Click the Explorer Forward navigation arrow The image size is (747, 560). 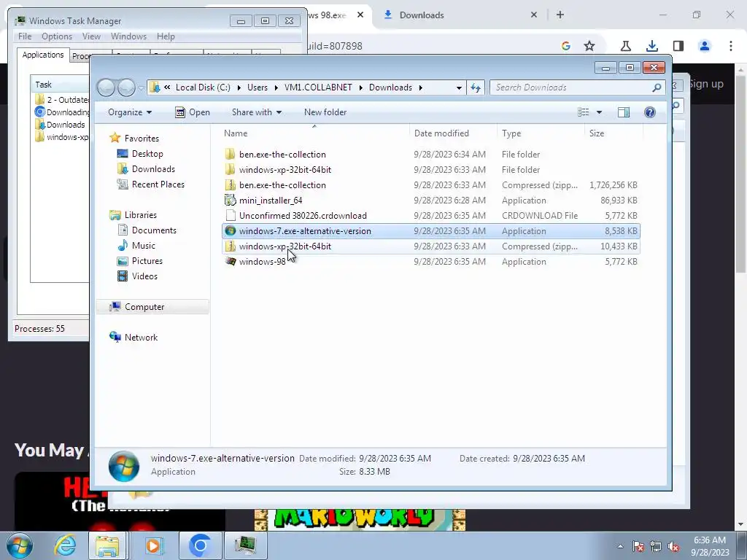pos(126,87)
